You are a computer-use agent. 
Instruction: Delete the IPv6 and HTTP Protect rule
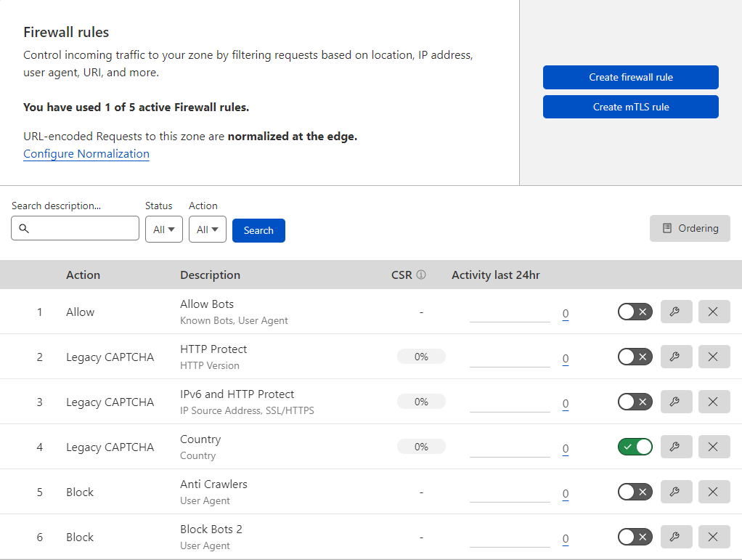(x=714, y=402)
